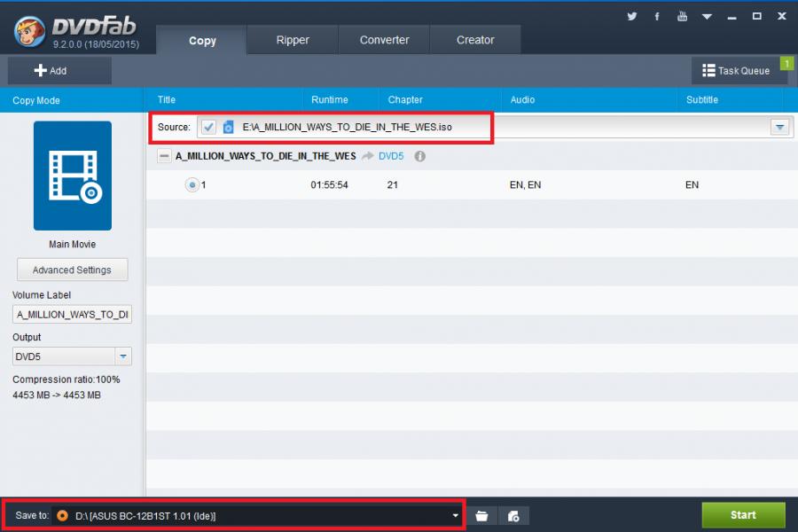Collapse the A_MILLION_WAYS_TO_DIE_IN_THE_WES title tree
Screen dimensions: 798x532
point(164,156)
